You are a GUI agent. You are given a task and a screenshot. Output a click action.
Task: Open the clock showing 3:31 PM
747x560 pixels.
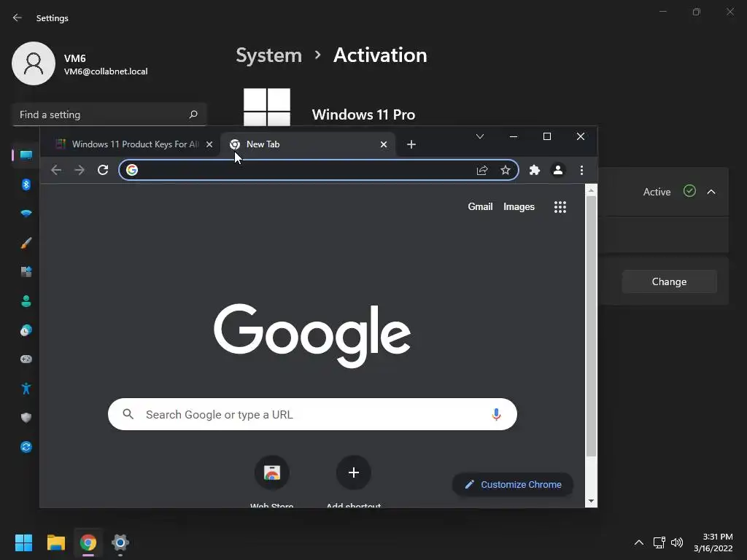(713, 542)
